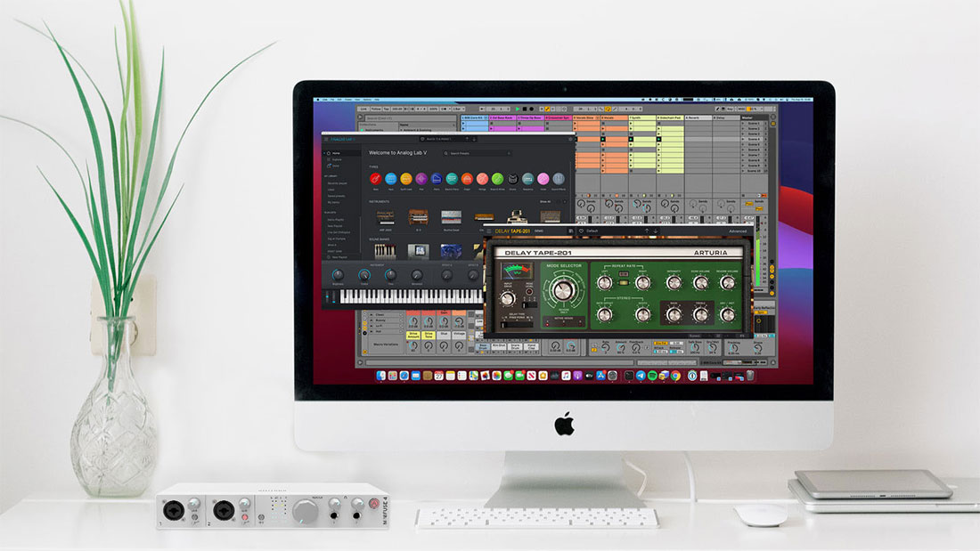Select the black Drums type icon
980x551 pixels.
point(513,179)
